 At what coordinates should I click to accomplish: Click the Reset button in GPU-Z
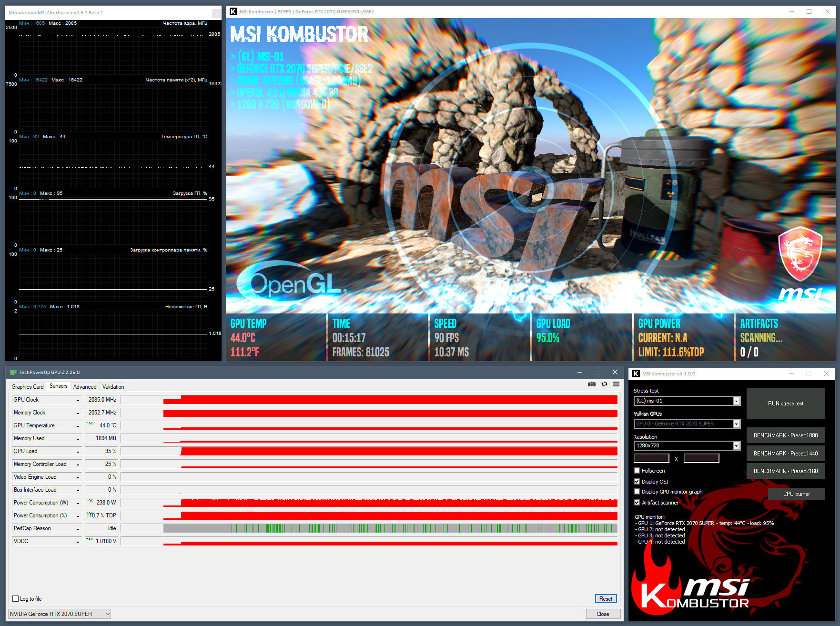click(606, 599)
